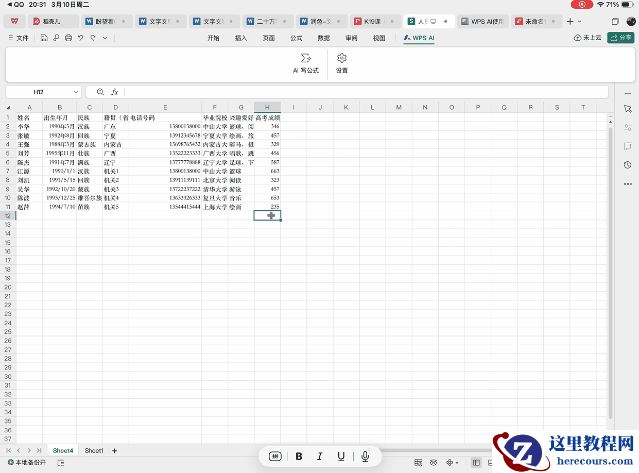The height and width of the screenshot is (473, 639).
Task: Click the undo arrow icon
Action: [81, 38]
